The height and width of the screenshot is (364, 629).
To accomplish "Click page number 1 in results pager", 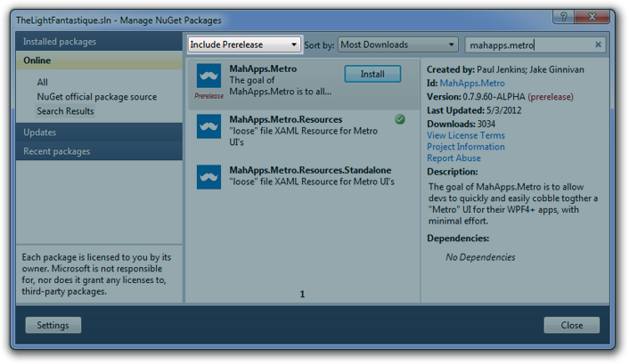I will click(x=302, y=295).
